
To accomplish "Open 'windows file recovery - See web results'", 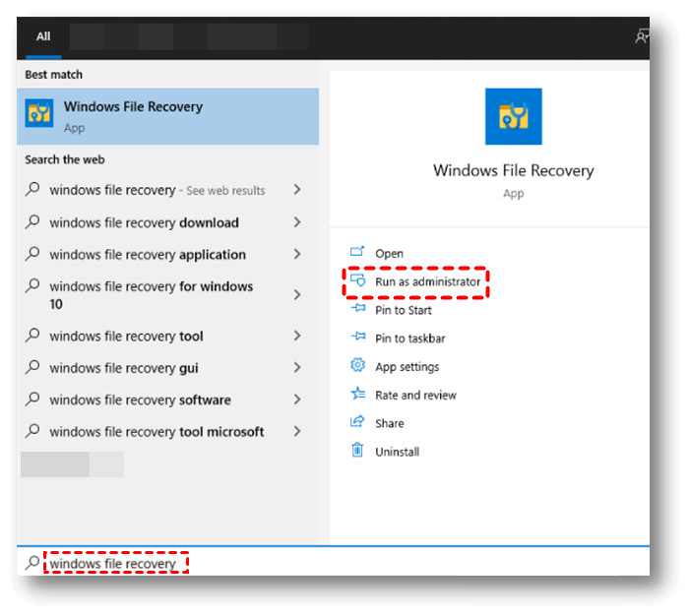I will (157, 190).
